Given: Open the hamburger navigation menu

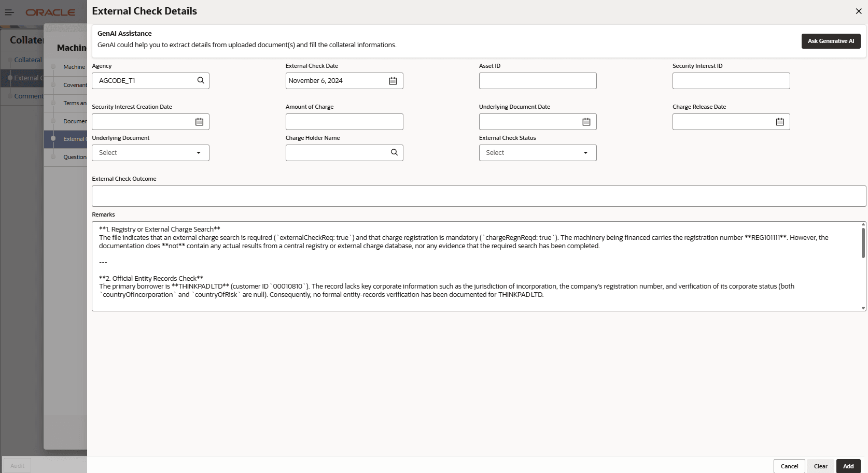Looking at the screenshot, I should pos(9,12).
